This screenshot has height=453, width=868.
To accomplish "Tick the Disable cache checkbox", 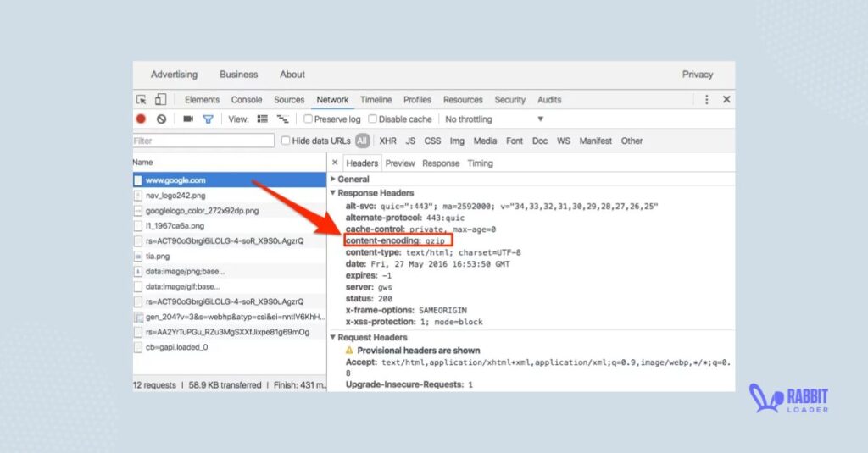I will pyautogui.click(x=373, y=119).
